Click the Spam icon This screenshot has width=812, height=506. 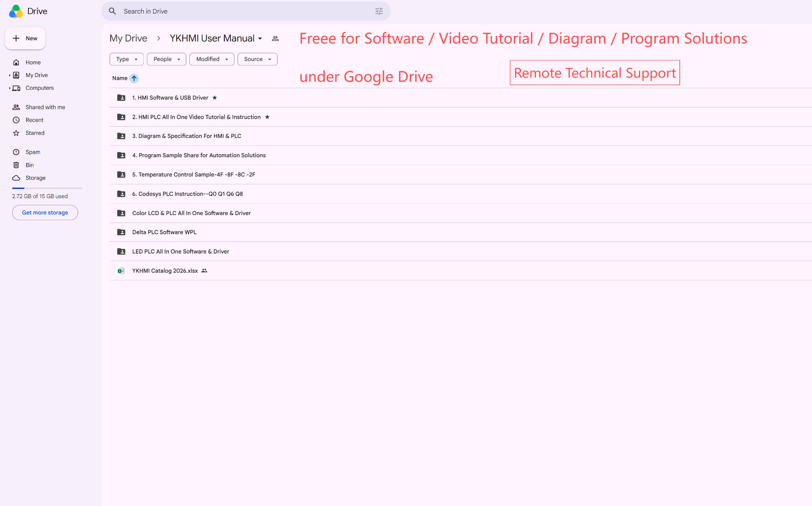coord(16,152)
